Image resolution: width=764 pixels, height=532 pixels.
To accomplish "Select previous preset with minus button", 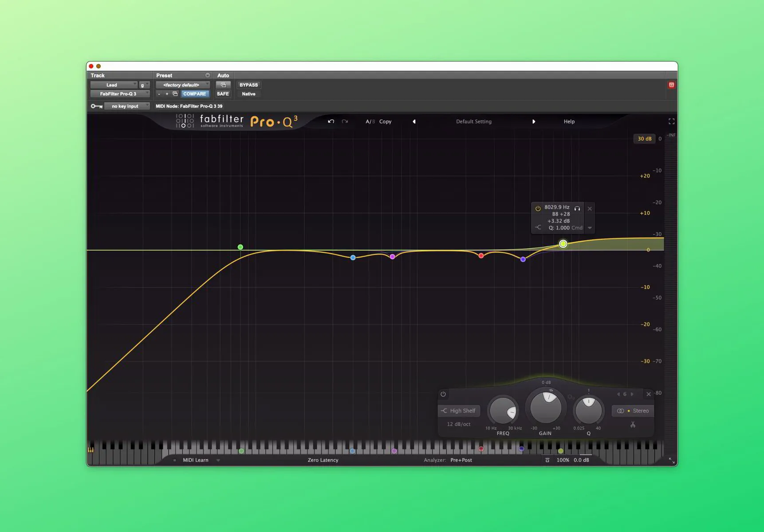I will pos(159,94).
